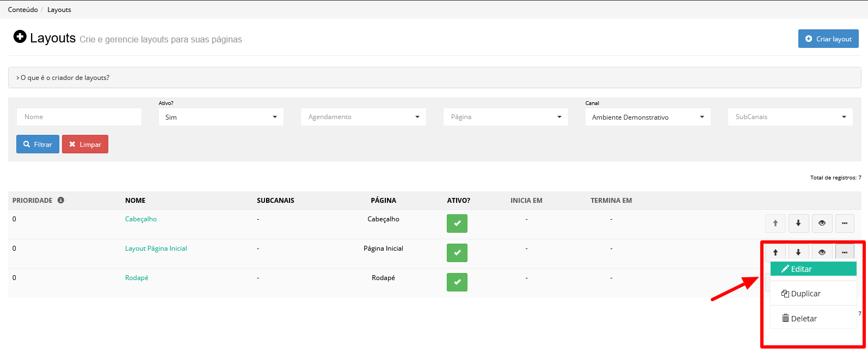Move Layout Página Inicial up

(x=775, y=252)
